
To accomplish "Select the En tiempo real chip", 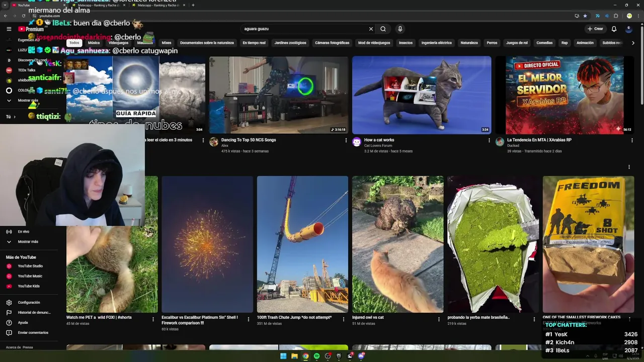I will click(254, 43).
